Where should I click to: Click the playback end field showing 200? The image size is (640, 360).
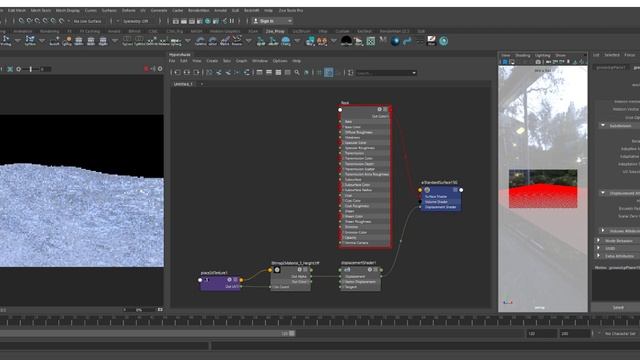575,333
